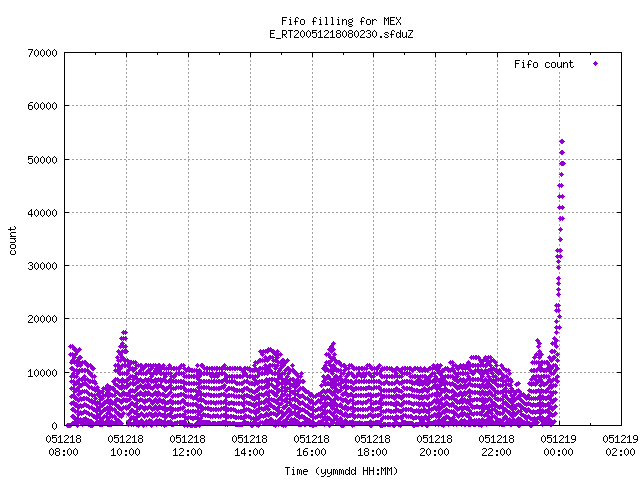Click the x-axis tick "051218 18:00"
Image resolution: width=640 pixels, height=480 pixels.
372,446
